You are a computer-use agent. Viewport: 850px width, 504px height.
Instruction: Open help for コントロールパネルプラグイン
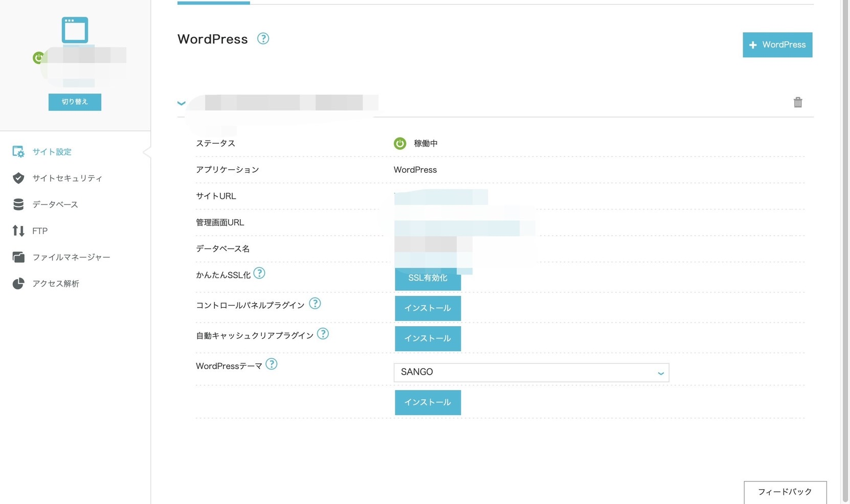point(315,304)
